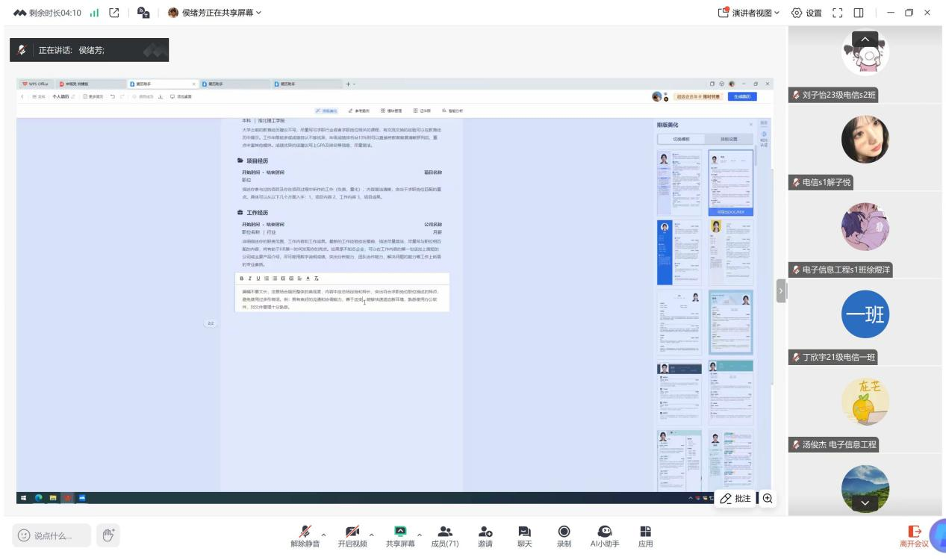Click the 邀请 invite icon

click(x=485, y=535)
